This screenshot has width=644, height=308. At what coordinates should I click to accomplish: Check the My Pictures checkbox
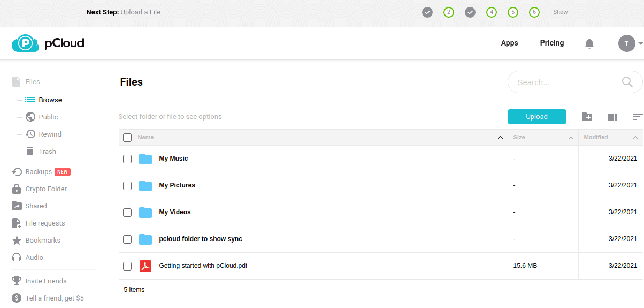pyautogui.click(x=127, y=185)
